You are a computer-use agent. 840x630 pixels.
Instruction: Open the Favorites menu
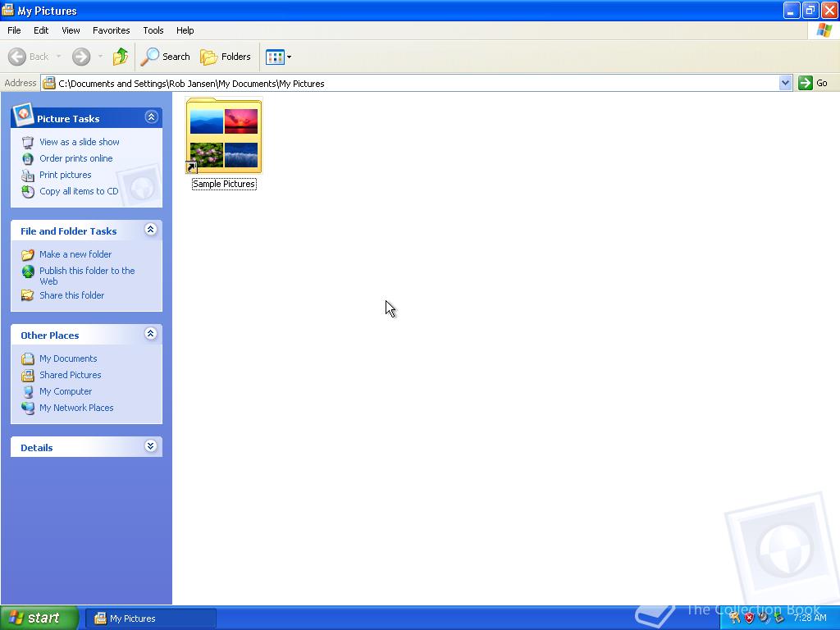point(111,30)
